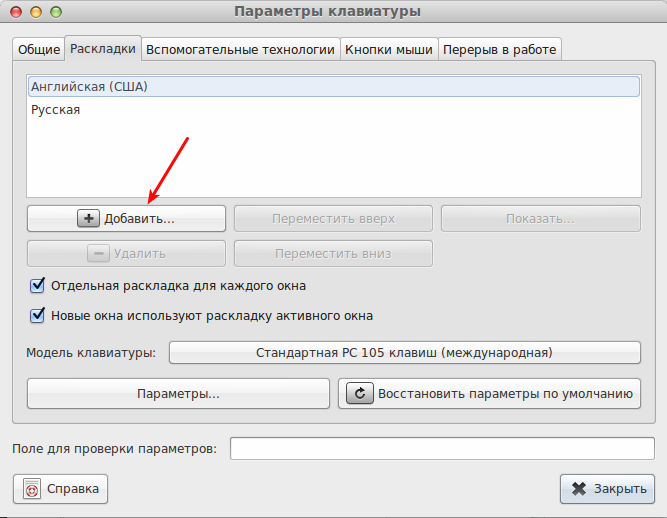Select the Английская (США) layout row
This screenshot has height=518, width=667.
click(334, 87)
